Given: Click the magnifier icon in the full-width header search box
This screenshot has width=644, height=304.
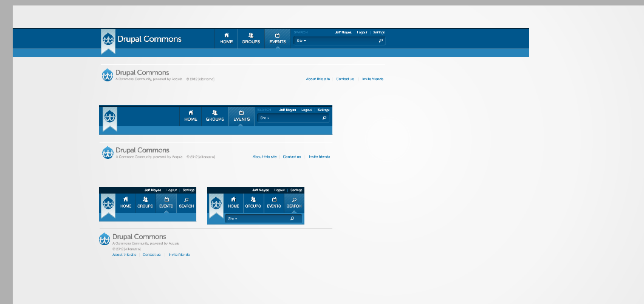Looking at the screenshot, I should [381, 41].
